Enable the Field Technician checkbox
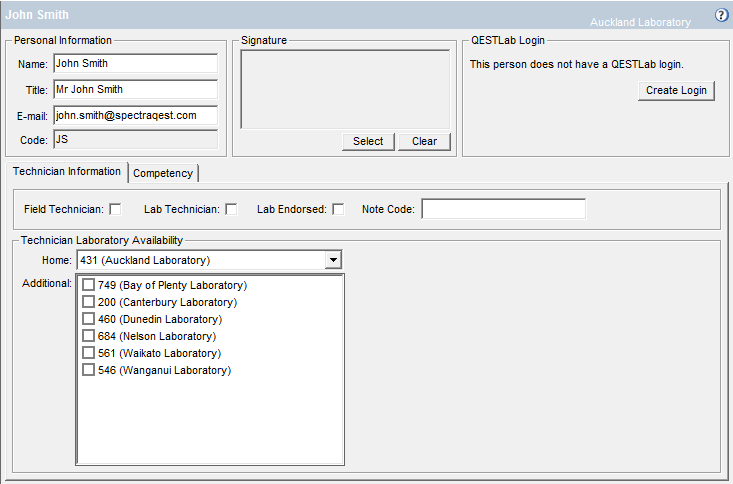733x484 pixels. tap(115, 209)
